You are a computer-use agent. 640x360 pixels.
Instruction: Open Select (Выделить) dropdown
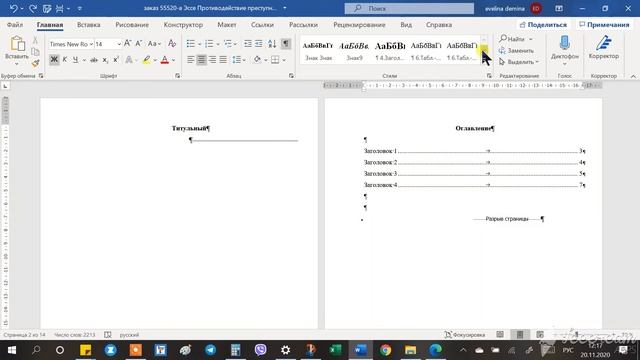[x=519, y=62]
